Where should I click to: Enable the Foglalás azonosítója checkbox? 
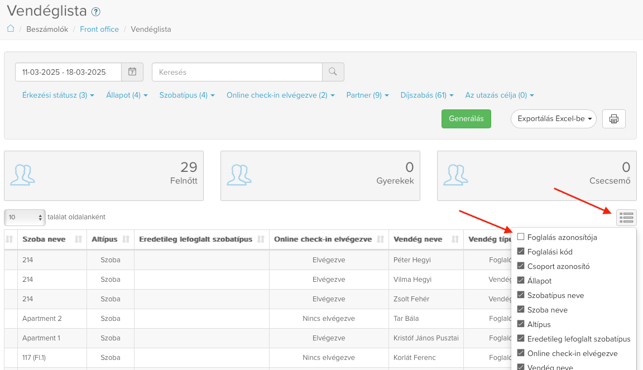[521, 237]
